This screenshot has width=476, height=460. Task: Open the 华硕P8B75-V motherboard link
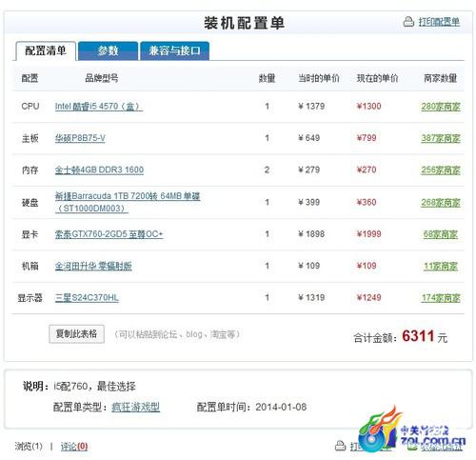[80, 138]
